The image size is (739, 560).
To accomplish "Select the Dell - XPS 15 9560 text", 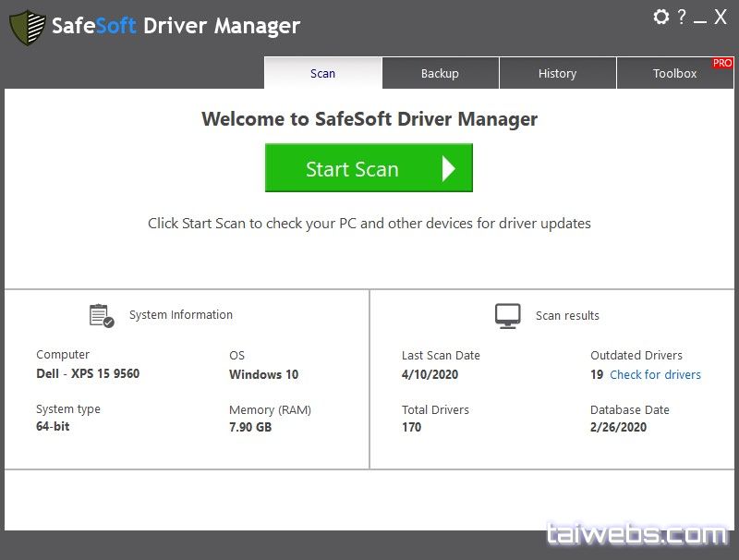I will 88,373.
